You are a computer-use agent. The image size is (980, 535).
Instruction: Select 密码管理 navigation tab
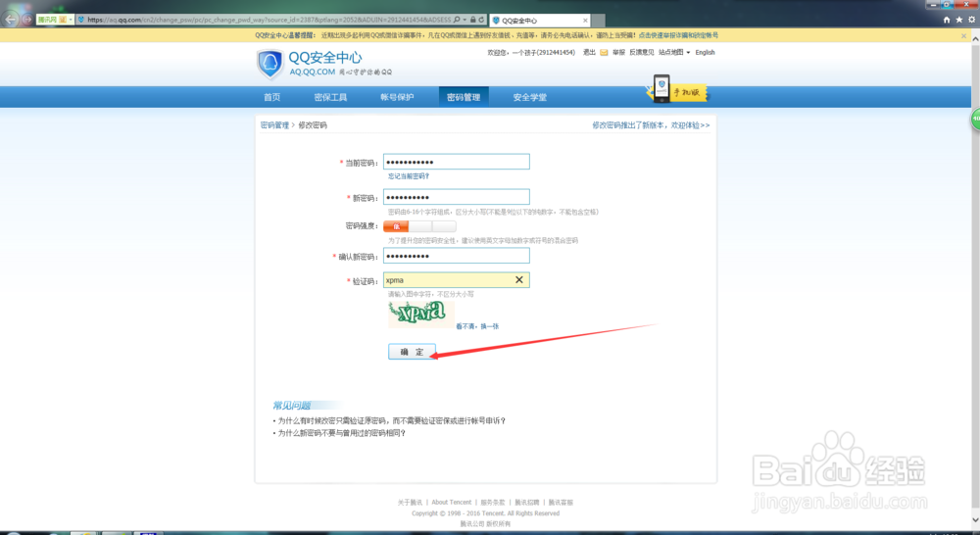(464, 97)
